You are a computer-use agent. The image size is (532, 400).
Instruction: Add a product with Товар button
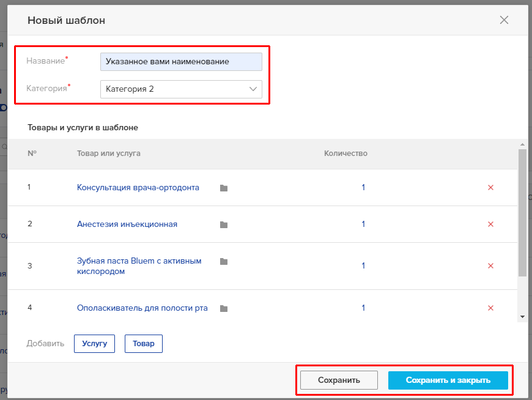point(144,344)
